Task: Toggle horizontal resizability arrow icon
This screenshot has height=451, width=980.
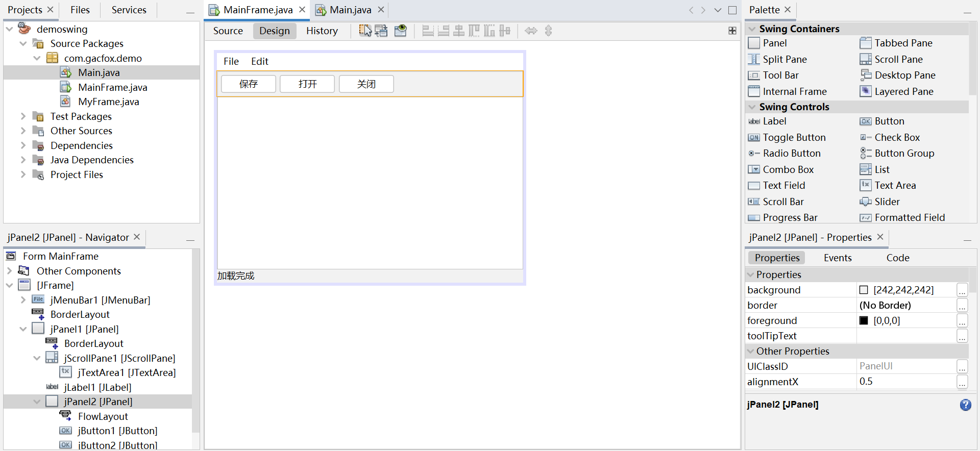Action: click(x=531, y=31)
